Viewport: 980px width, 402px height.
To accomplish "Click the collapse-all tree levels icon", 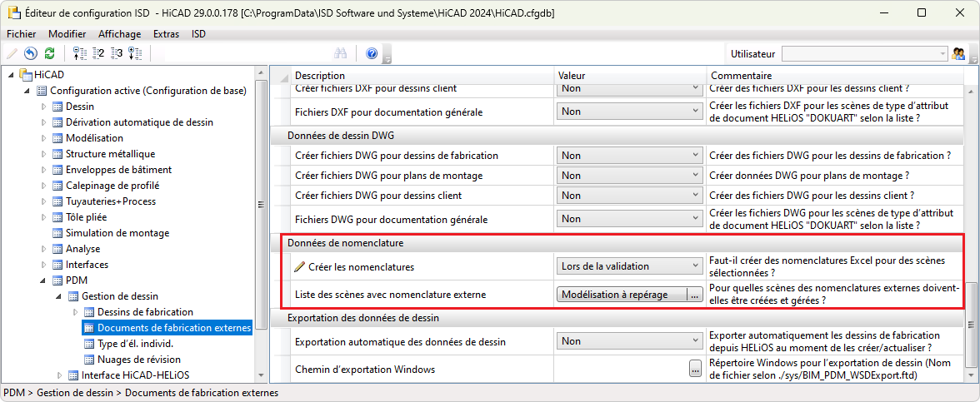I will point(80,53).
